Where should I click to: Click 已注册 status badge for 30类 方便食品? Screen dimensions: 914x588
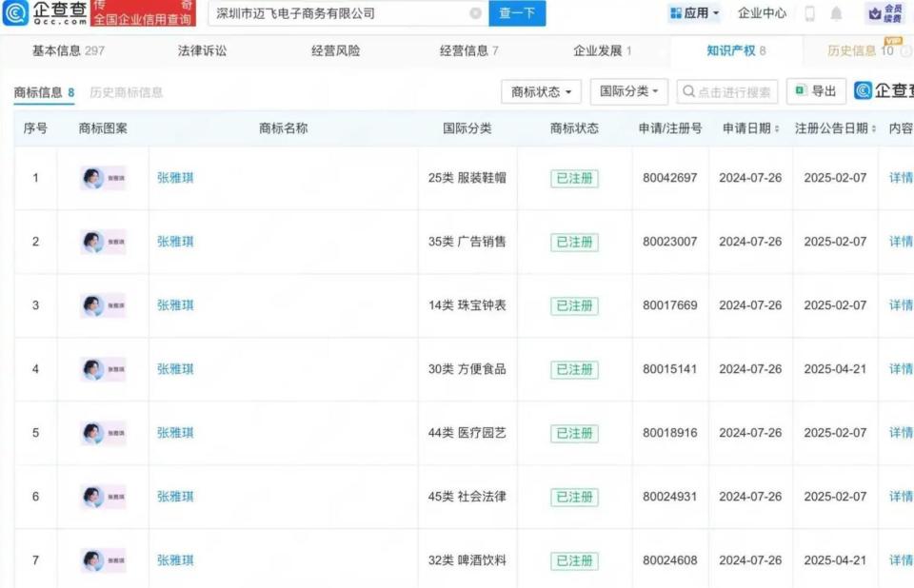574,369
